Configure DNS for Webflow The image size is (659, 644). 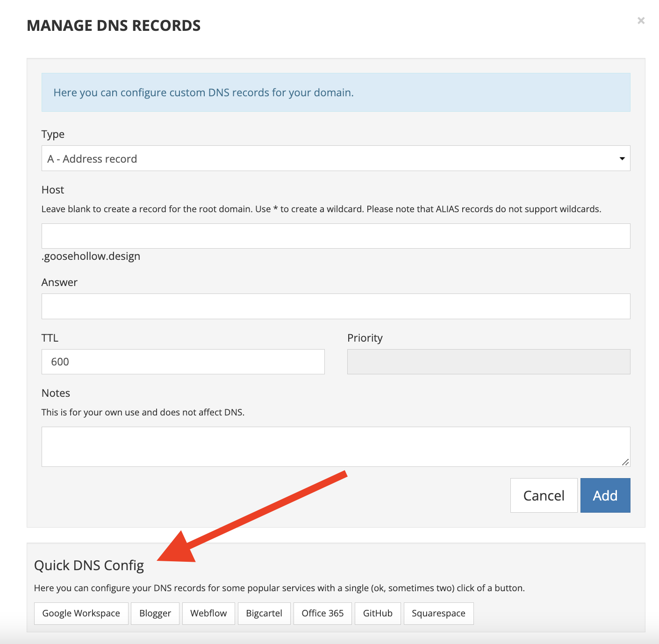point(208,613)
